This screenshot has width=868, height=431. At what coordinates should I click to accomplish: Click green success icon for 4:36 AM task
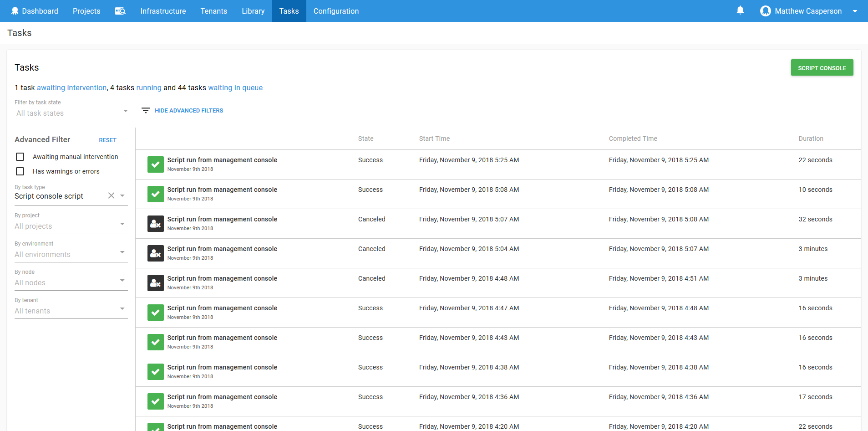click(156, 401)
